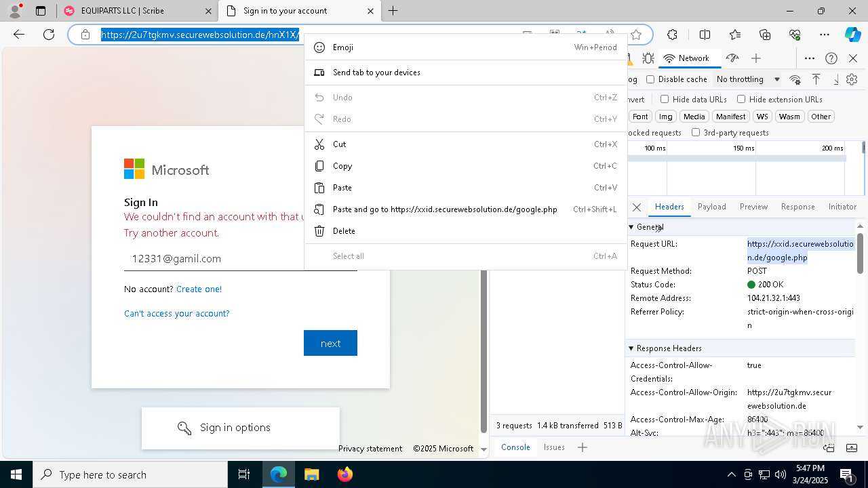The height and width of the screenshot is (488, 868).
Task: Close the DevTools panel
Action: (853, 58)
